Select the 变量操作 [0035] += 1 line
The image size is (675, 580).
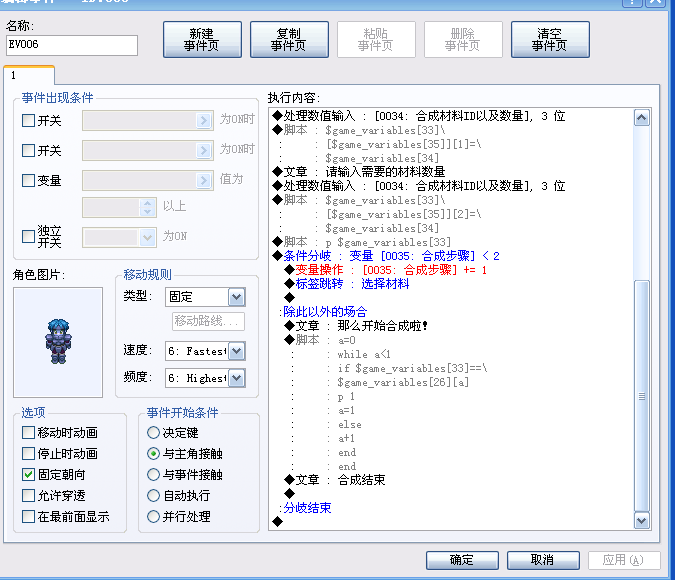coord(386,270)
